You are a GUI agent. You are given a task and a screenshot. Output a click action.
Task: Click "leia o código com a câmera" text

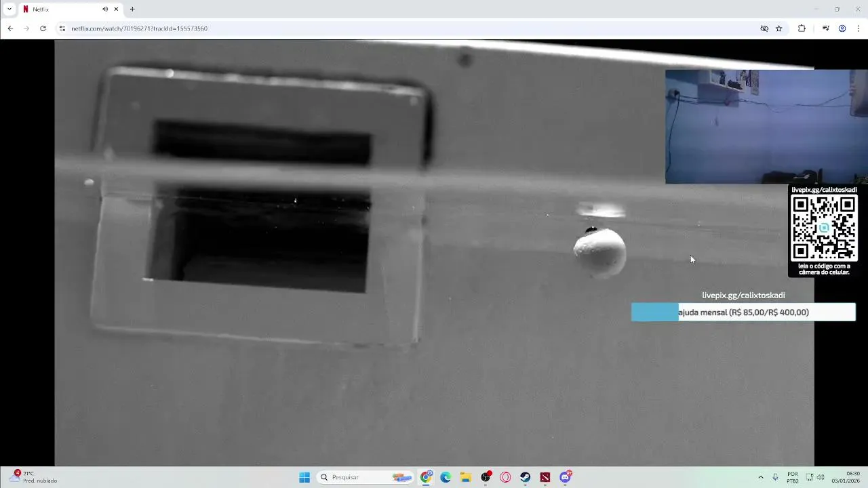pos(824,269)
